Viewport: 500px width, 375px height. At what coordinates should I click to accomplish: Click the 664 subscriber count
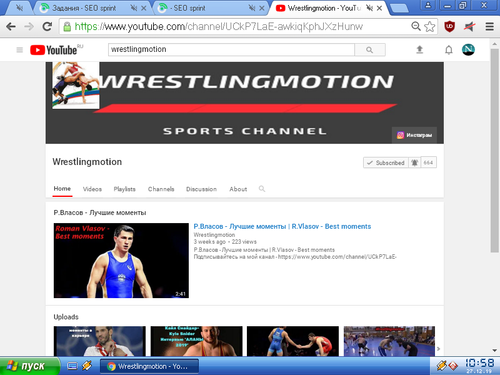pos(428,163)
